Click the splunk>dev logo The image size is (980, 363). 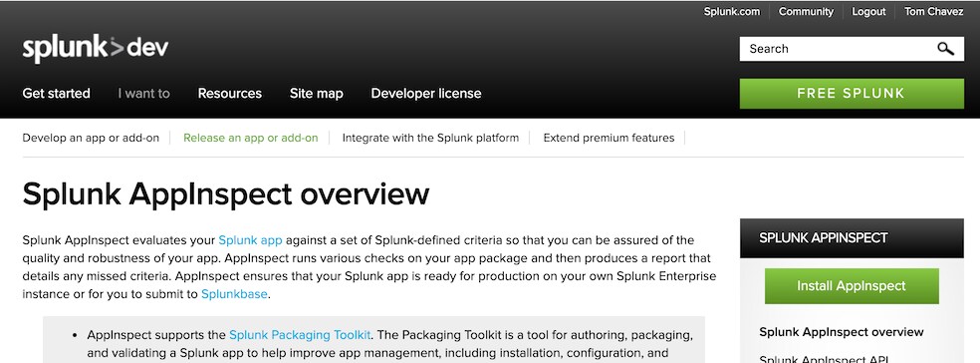95,49
